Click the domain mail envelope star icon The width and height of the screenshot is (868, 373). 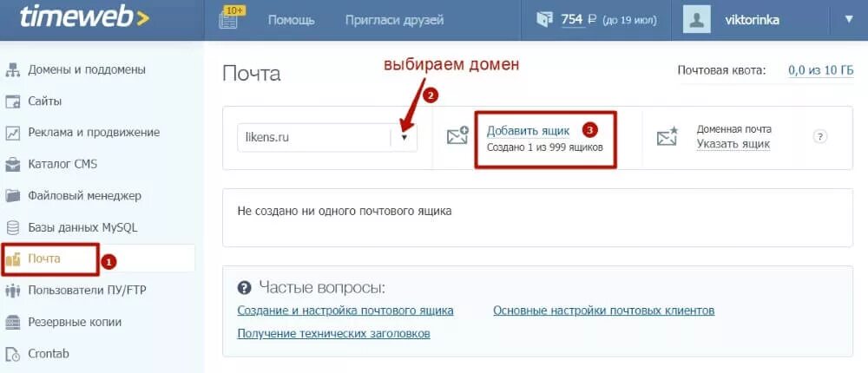[x=667, y=136]
